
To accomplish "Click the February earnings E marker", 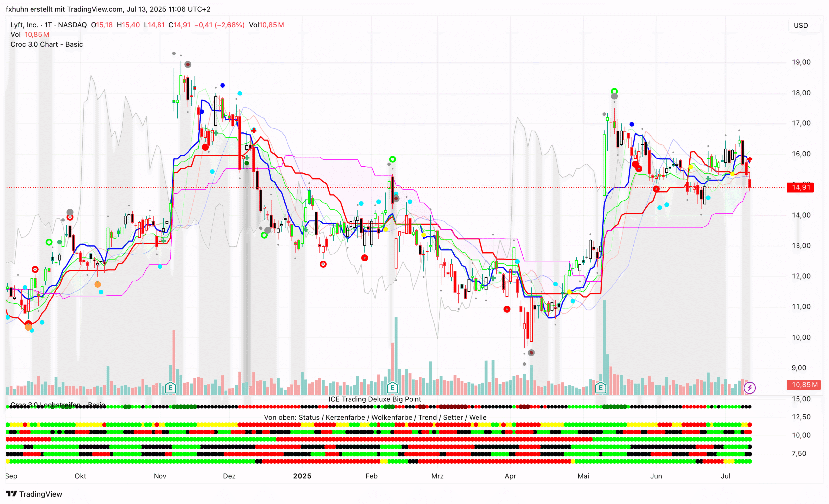I will click(x=392, y=388).
